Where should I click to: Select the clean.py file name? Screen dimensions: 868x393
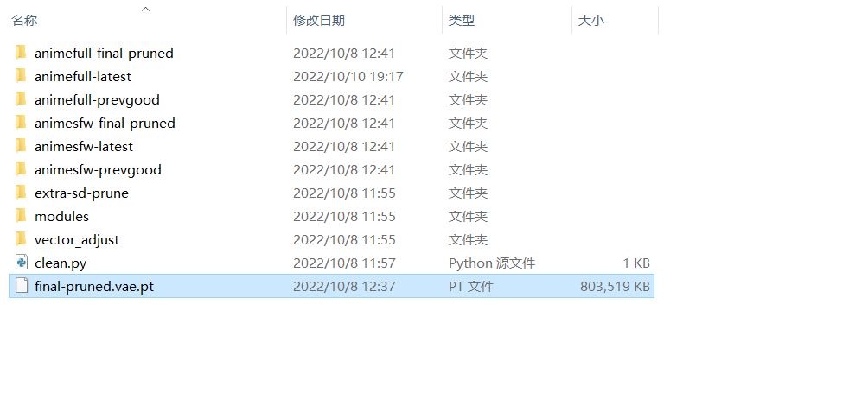(x=61, y=263)
